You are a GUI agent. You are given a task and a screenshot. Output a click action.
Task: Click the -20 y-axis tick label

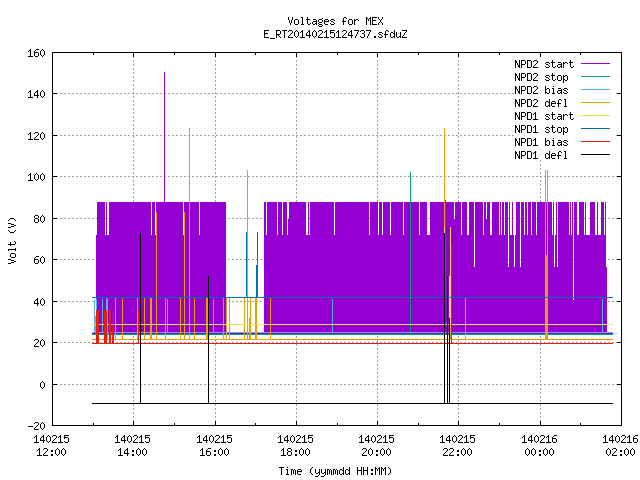(36, 426)
